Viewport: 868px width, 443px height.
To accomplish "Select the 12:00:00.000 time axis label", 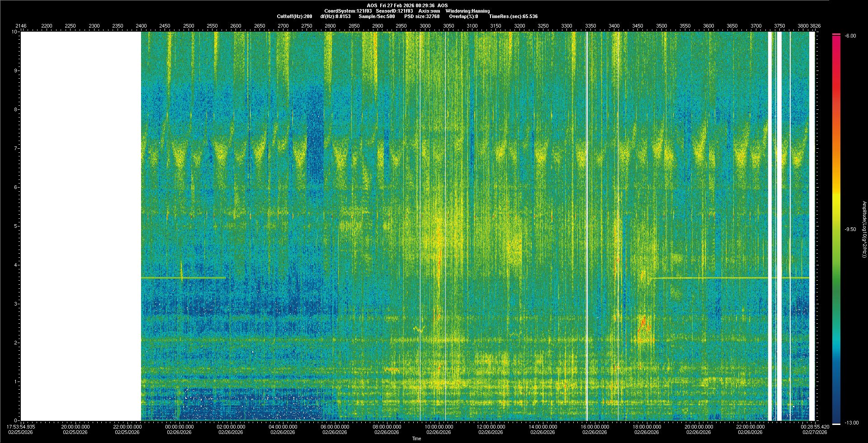I will click(491, 427).
